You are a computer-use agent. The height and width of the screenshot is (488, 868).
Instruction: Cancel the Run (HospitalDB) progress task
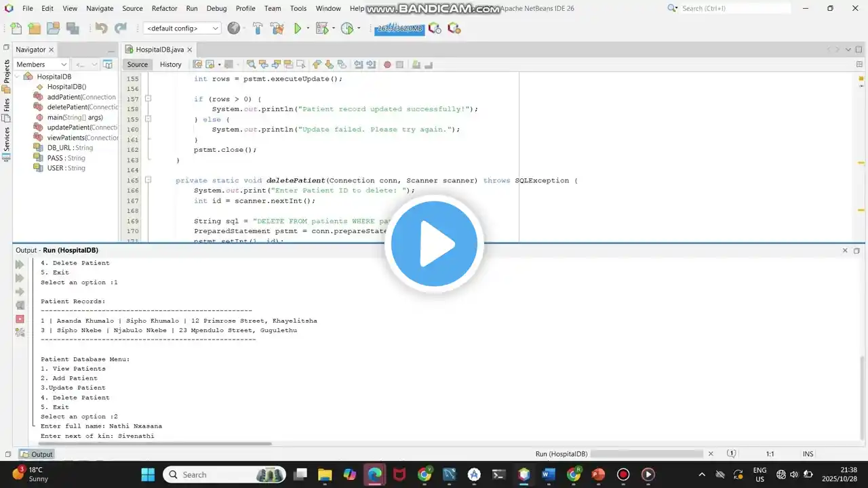click(711, 453)
